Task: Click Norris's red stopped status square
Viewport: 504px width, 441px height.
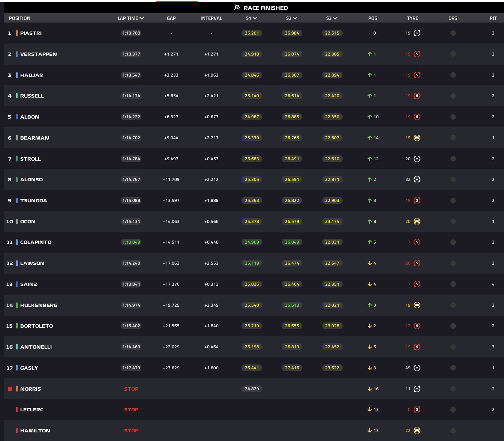Action: [x=10, y=389]
